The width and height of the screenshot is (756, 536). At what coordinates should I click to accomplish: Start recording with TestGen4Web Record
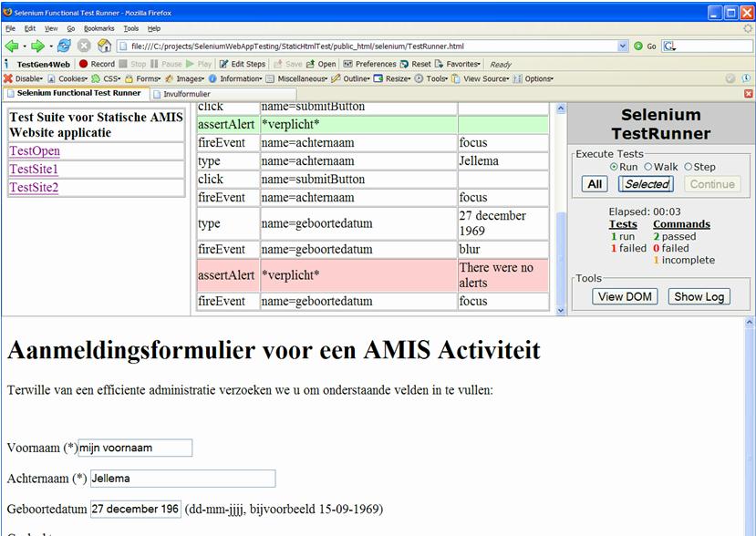(x=97, y=64)
